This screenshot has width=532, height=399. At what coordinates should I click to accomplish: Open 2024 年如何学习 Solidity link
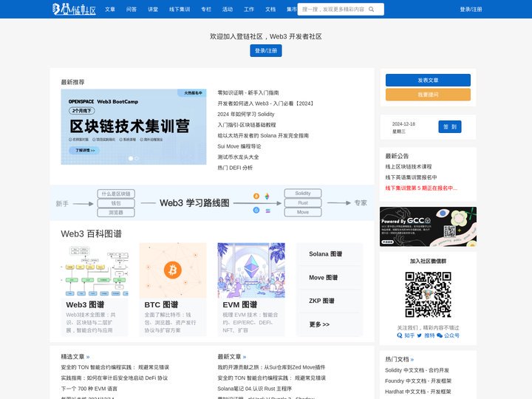[246, 114]
